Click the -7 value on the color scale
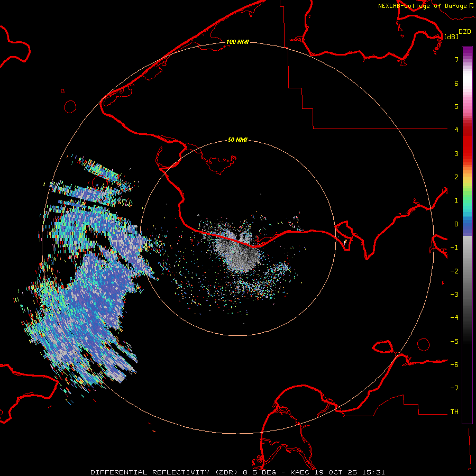This screenshot has height=476, width=476. click(x=454, y=388)
